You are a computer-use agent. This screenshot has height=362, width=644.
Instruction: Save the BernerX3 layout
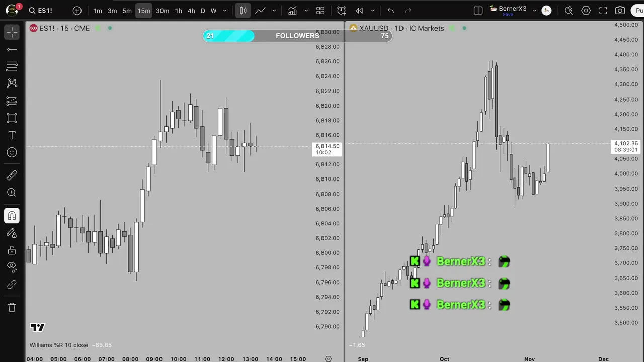click(508, 15)
